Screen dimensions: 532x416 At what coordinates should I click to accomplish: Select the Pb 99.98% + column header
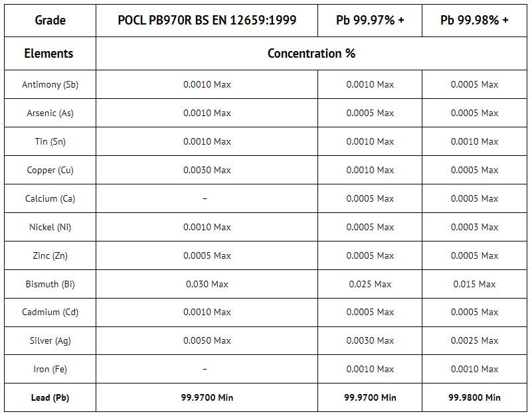pos(474,20)
